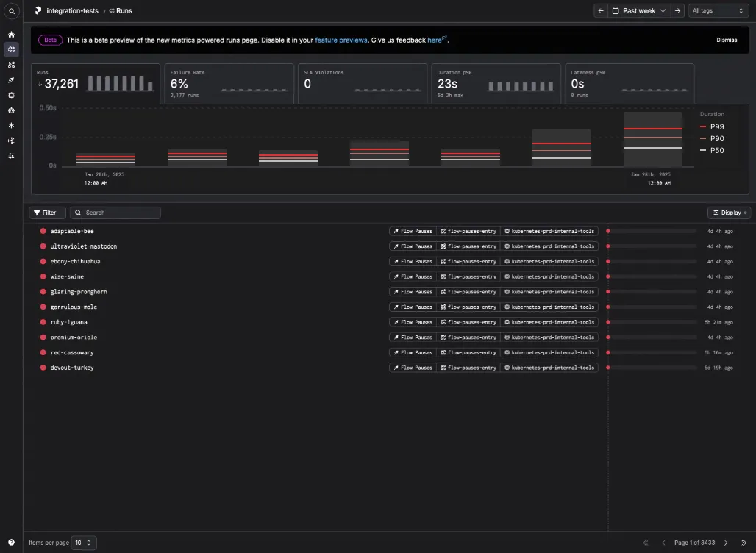Select the Failure Rate metric tab

click(229, 83)
